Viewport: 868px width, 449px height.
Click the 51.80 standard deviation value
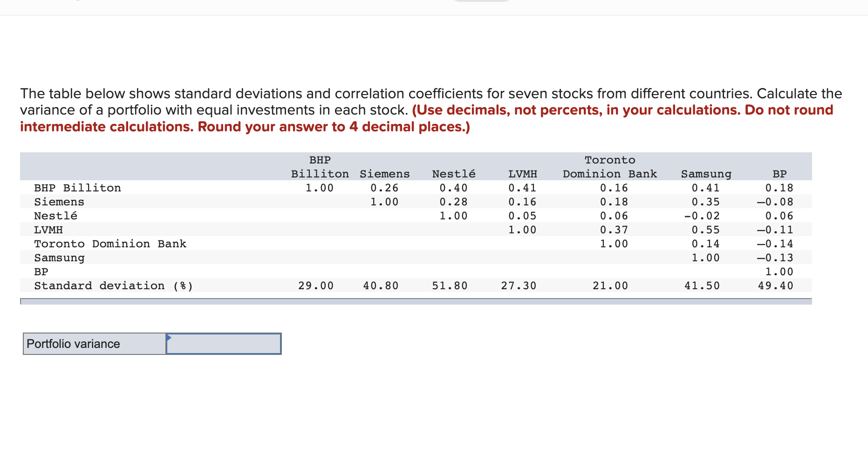click(x=450, y=286)
